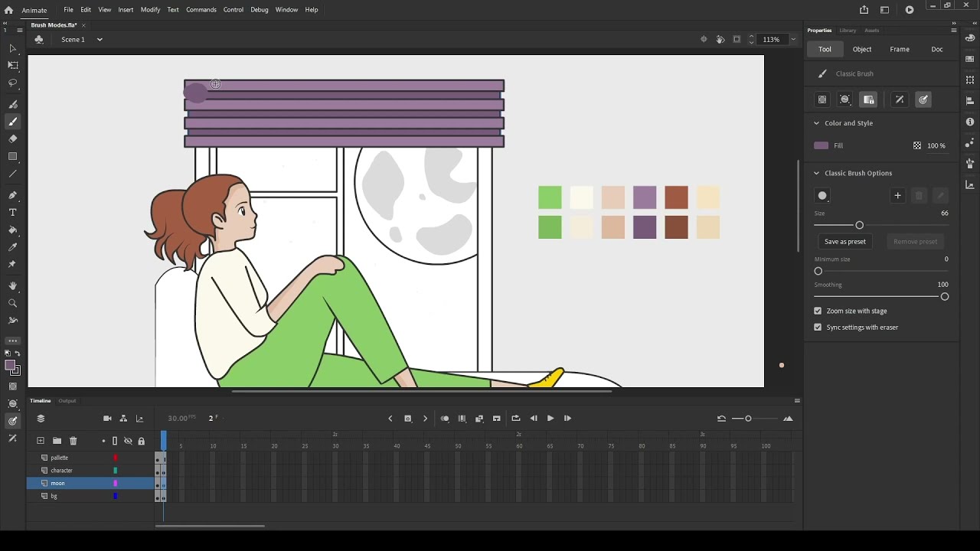Toggle the brush mode button in Properties
This screenshot has height=551, width=980.
pos(845,99)
